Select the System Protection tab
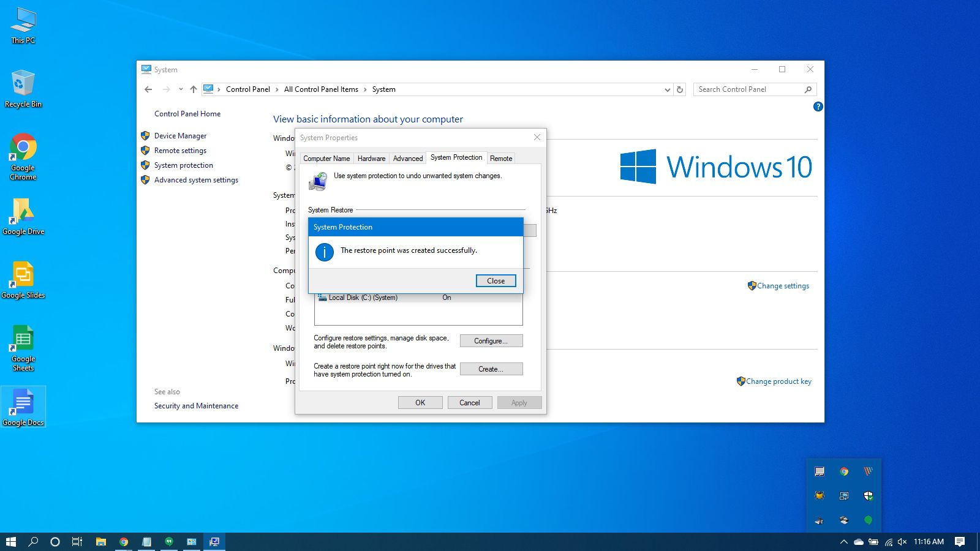The height and width of the screenshot is (551, 980). click(456, 157)
